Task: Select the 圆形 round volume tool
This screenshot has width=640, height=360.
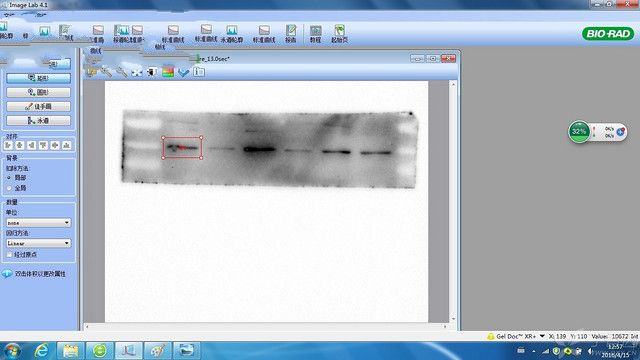Action: tap(38, 92)
